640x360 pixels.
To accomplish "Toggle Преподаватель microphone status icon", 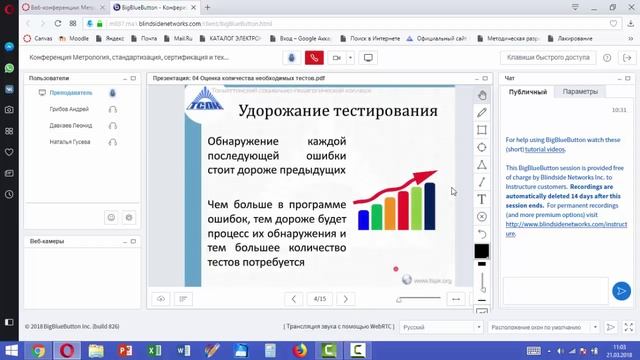I will click(x=113, y=93).
